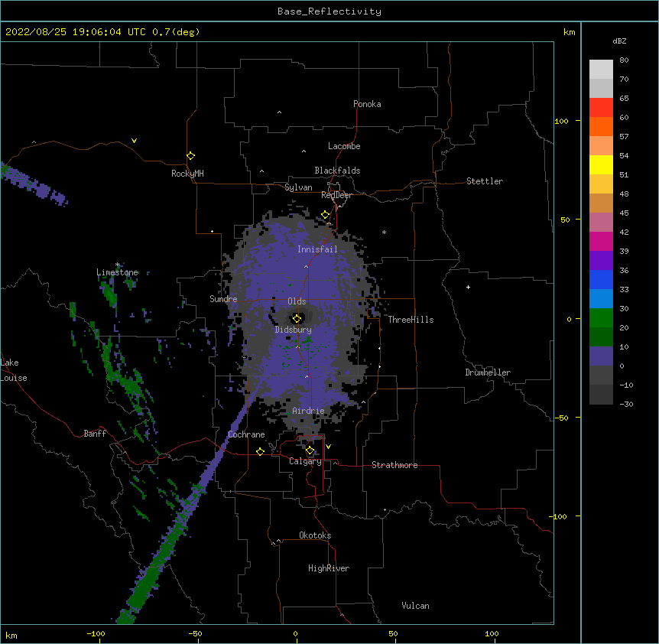Click the dBZ legend heading
The height and width of the screenshot is (644, 659).
619,41
